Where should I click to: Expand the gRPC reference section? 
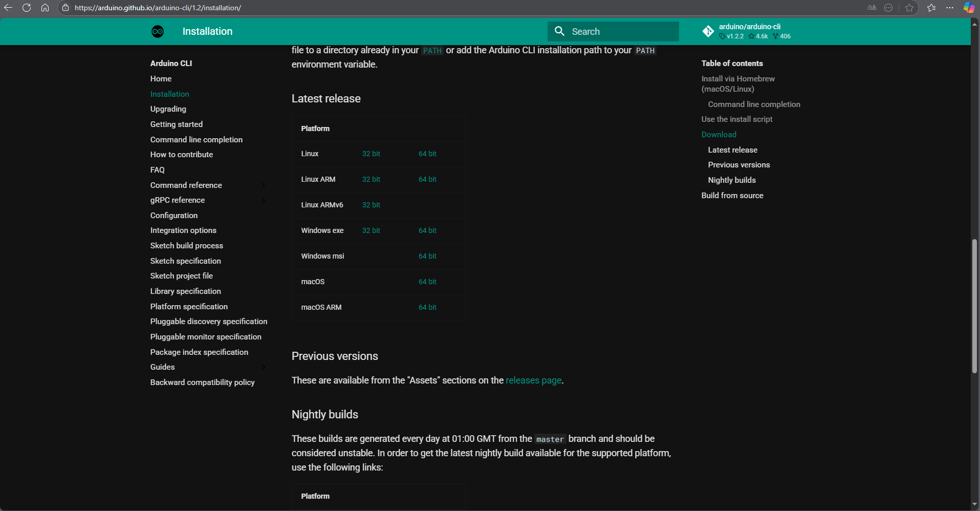pyautogui.click(x=263, y=200)
